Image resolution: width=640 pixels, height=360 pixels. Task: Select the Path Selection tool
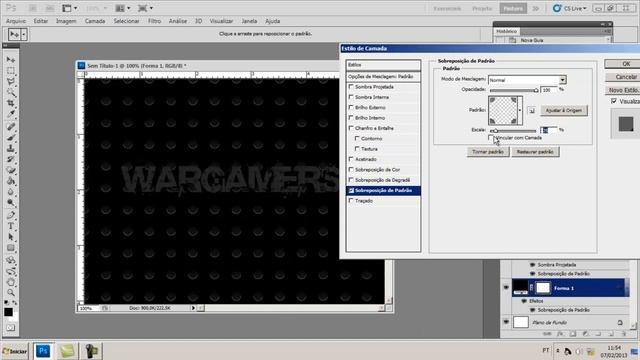coord(11,237)
